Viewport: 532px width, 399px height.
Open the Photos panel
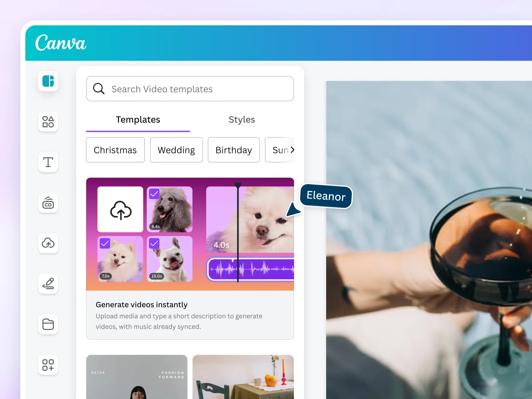tap(48, 203)
